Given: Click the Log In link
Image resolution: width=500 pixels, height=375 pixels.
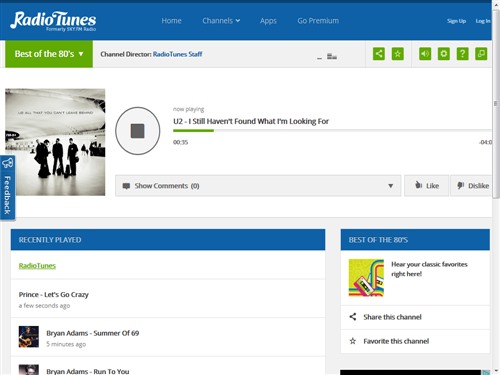Looking at the screenshot, I should tap(483, 21).
